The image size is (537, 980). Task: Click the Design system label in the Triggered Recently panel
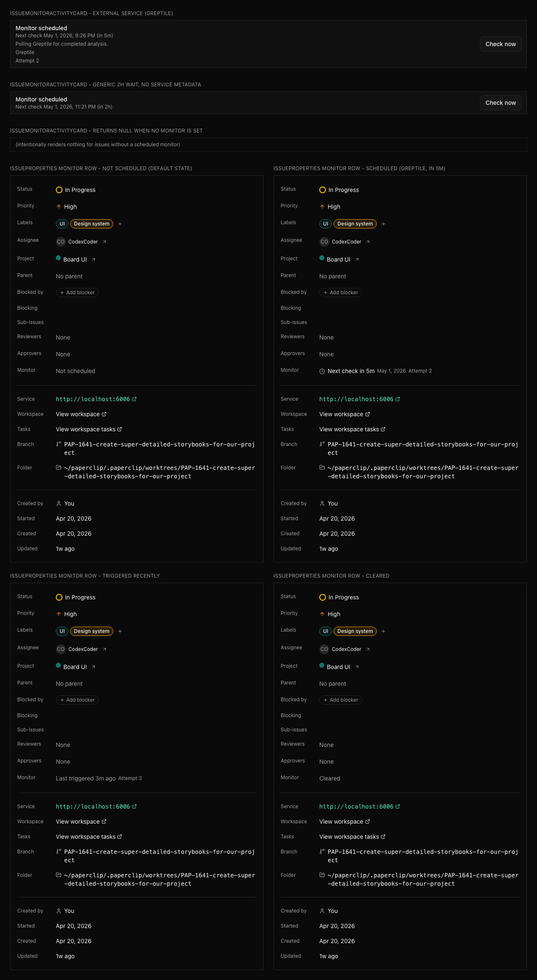[91, 631]
